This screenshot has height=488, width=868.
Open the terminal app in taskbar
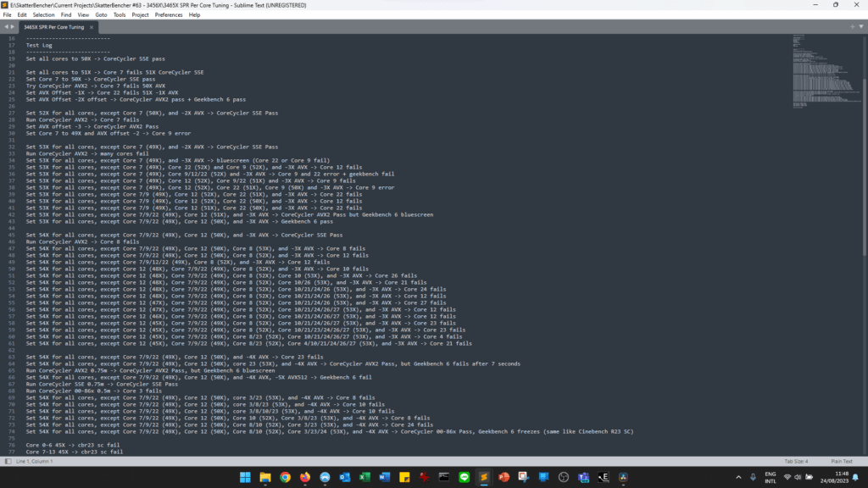click(x=444, y=477)
